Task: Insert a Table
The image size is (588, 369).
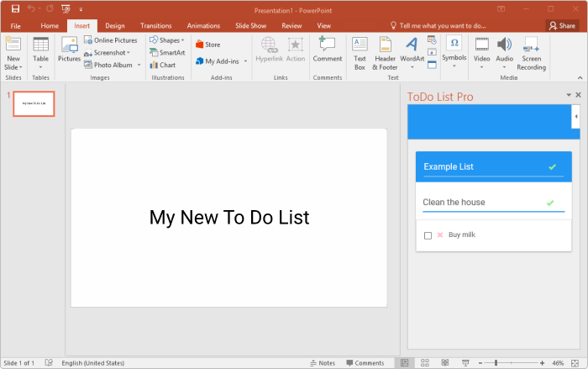Action: [40, 53]
